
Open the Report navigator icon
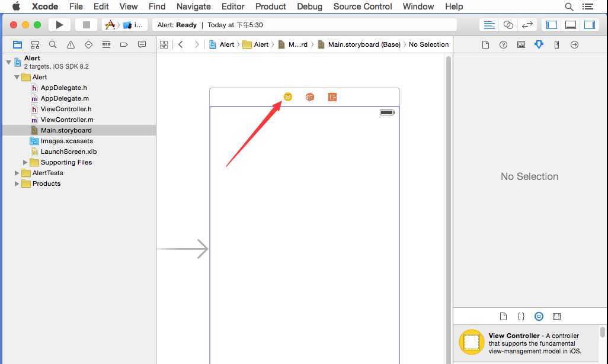coord(142,44)
